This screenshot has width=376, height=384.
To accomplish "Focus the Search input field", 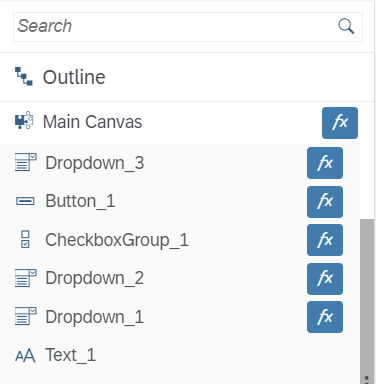I will [x=188, y=27].
